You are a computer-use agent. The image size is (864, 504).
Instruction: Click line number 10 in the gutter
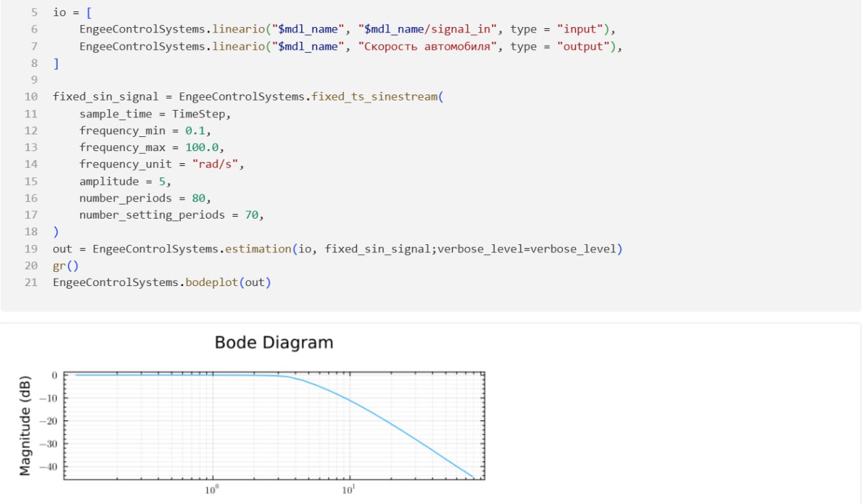[31, 96]
